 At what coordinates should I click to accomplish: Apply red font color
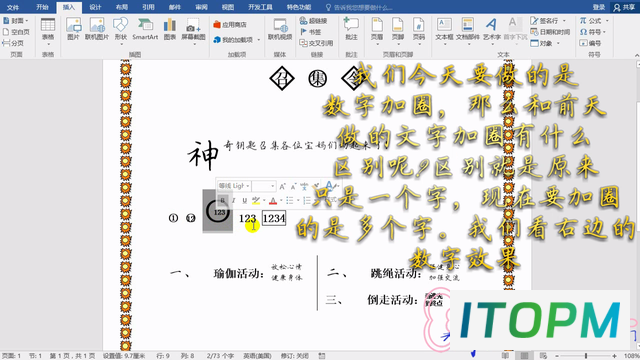[273, 200]
